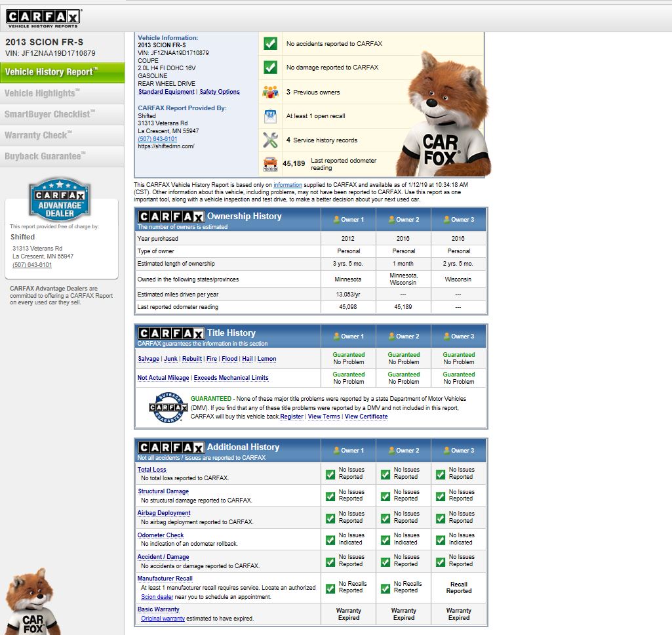The image size is (672, 635).
Task: Click Odometer Check checkmark for Owner 3
Action: point(441,540)
